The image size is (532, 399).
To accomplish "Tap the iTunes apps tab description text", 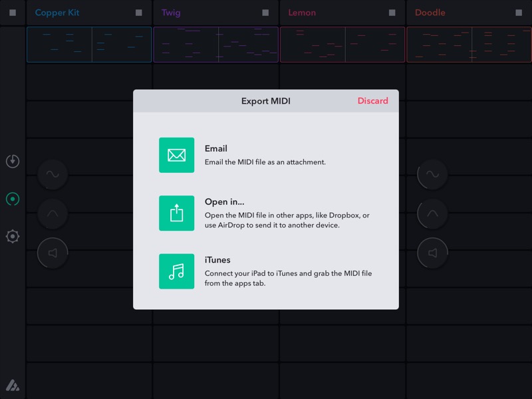I will (x=288, y=278).
